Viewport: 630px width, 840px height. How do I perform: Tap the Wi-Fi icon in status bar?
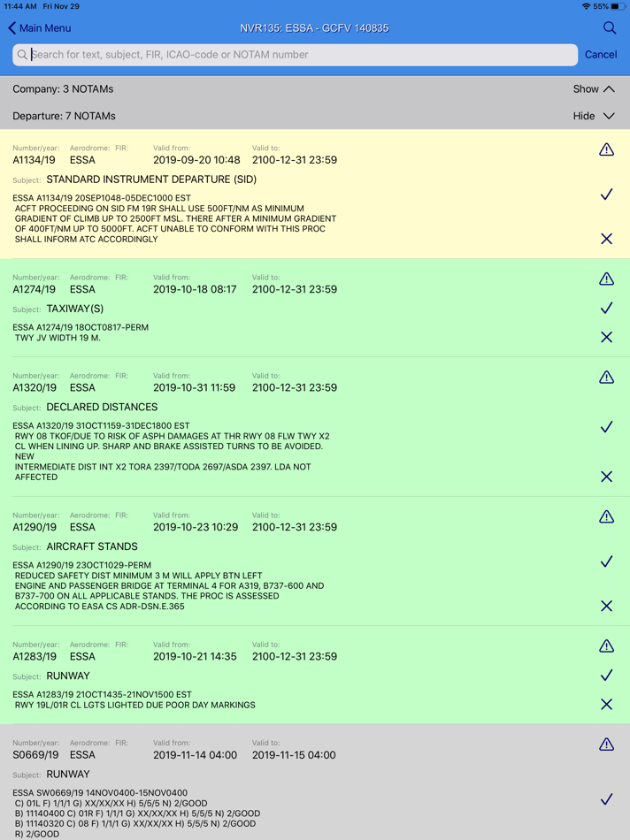(x=586, y=6)
